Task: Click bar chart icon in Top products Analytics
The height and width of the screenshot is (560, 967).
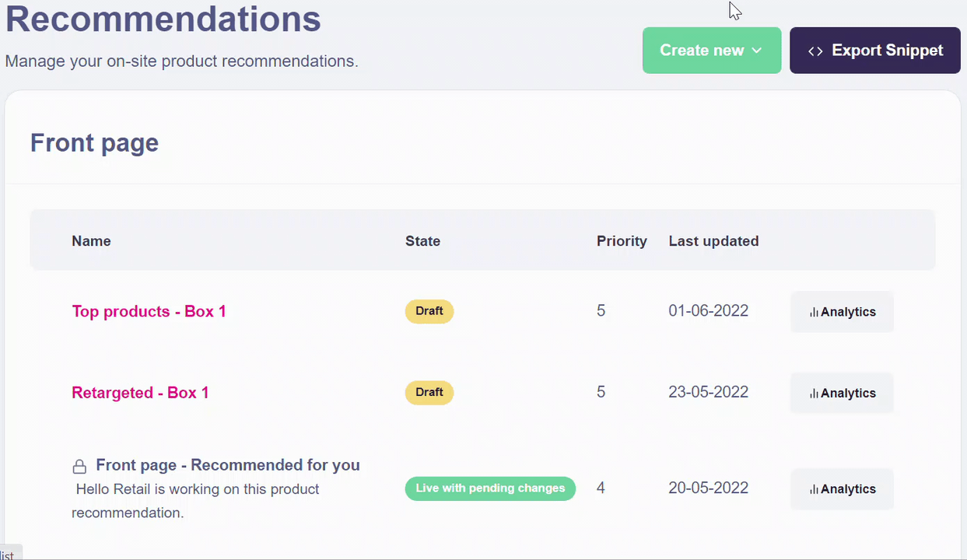Action: point(814,312)
